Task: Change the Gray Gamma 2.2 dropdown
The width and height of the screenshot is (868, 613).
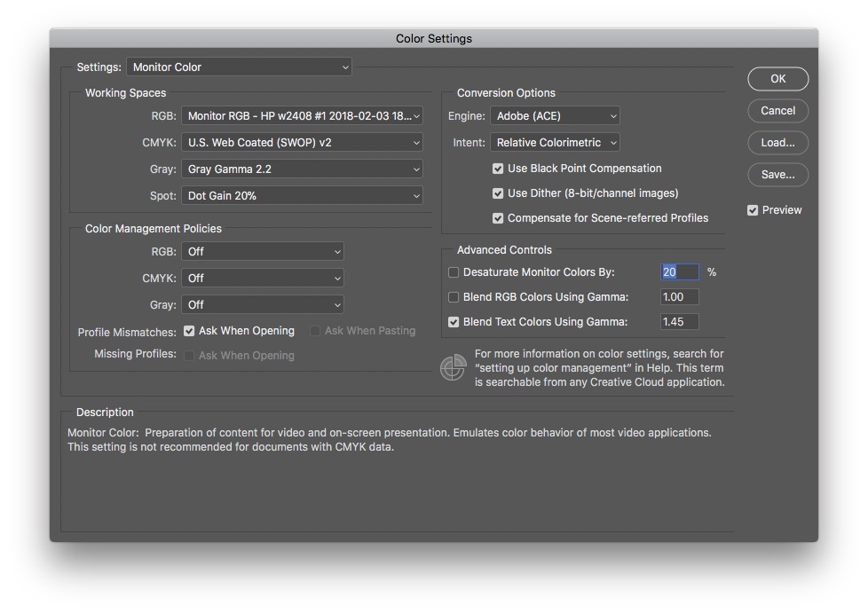Action: point(302,169)
